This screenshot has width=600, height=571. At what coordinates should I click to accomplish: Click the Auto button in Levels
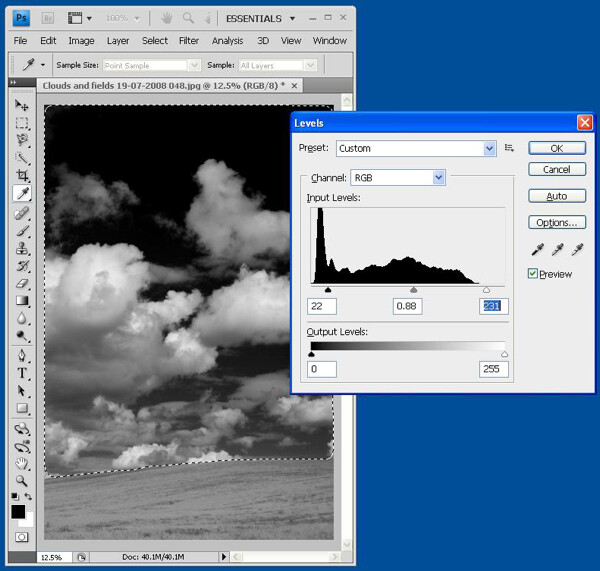coord(557,196)
